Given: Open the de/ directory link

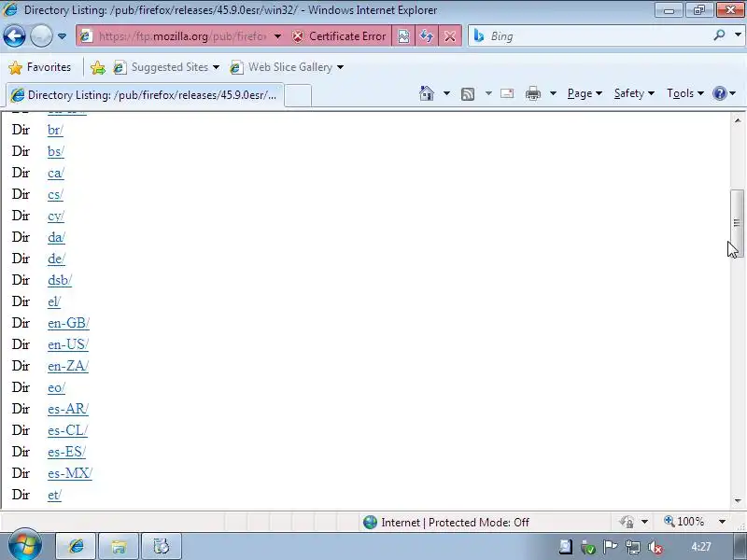Looking at the screenshot, I should coord(56,259).
